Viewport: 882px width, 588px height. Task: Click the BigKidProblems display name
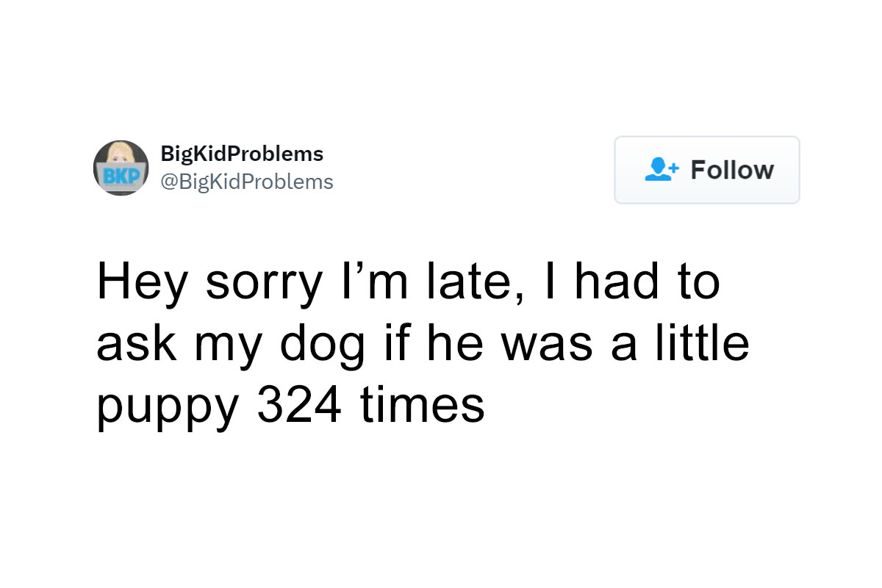[x=243, y=154]
